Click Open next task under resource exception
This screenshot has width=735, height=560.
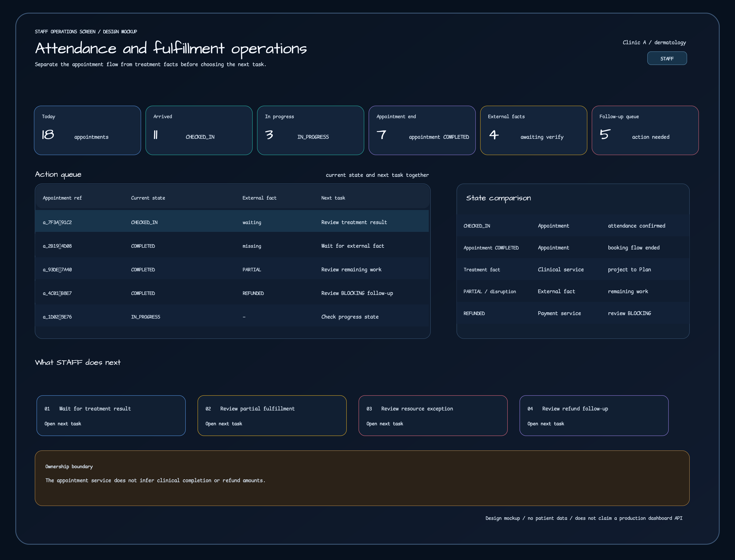385,424
